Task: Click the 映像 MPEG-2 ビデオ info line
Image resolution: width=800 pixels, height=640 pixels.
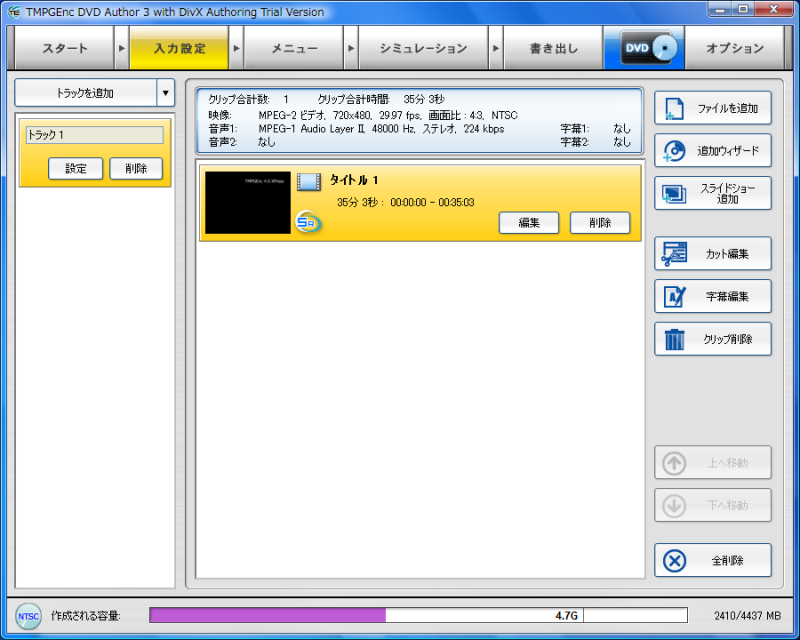Action: [363, 115]
